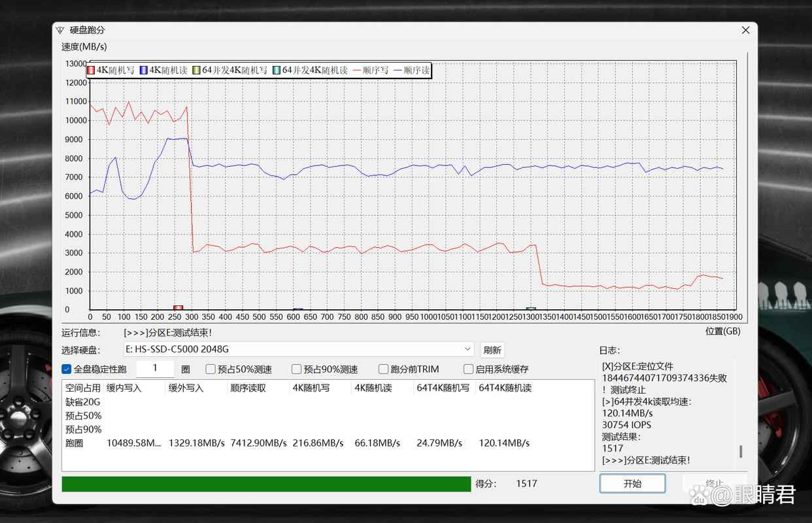Click the red 顺序写 line legend entry
The image size is (812, 523).
tap(371, 70)
